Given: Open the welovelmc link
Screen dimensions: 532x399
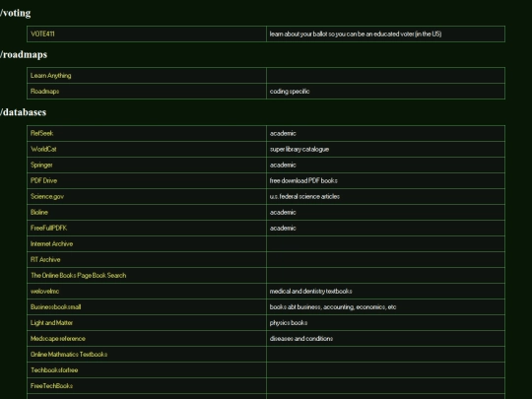Looking at the screenshot, I should tap(44, 291).
